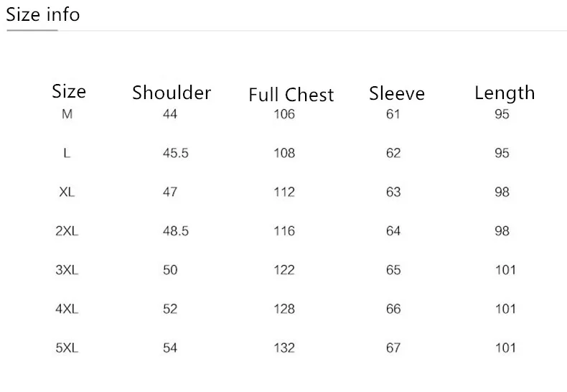Click shoulder value 45.5
Image resolution: width=567 pixels, height=392 pixels.
175,154
